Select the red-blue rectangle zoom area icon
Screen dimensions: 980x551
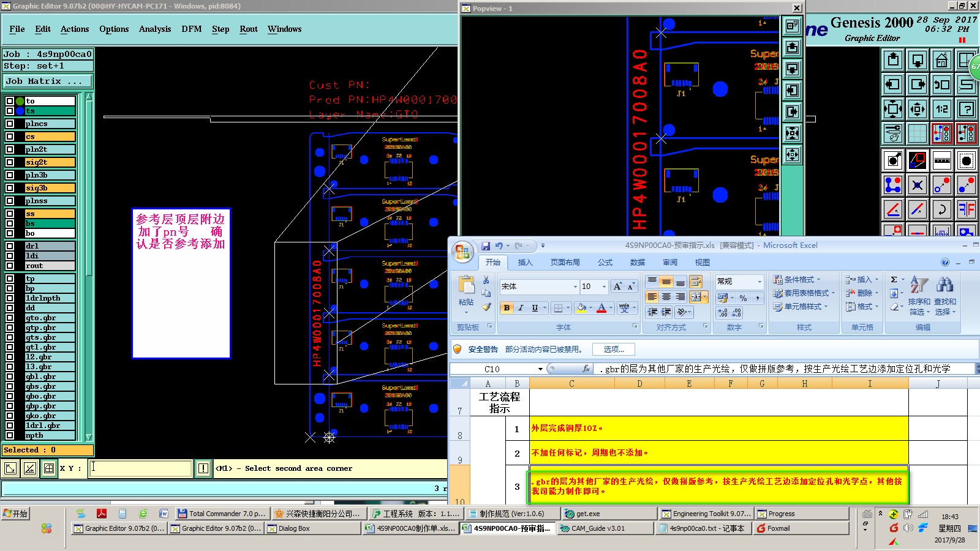(918, 160)
